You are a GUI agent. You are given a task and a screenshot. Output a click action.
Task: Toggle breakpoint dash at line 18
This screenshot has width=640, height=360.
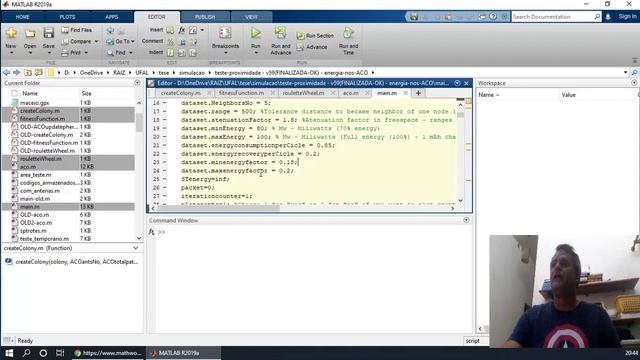(x=165, y=120)
